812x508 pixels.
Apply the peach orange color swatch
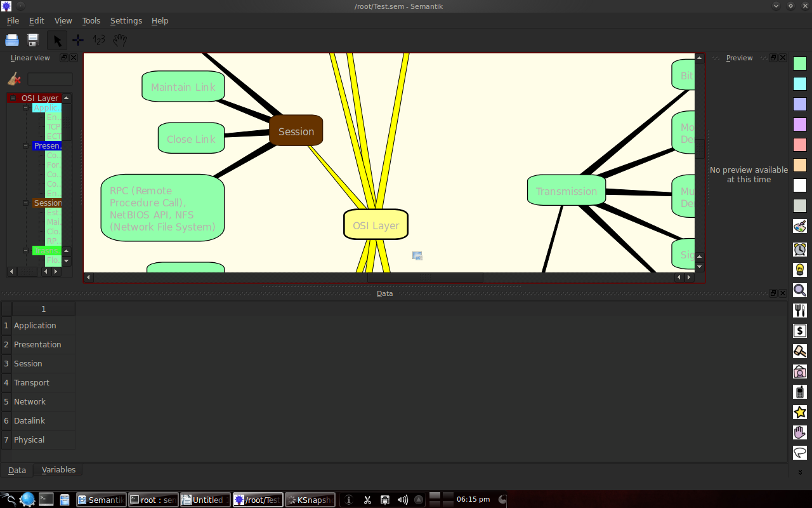tap(800, 165)
